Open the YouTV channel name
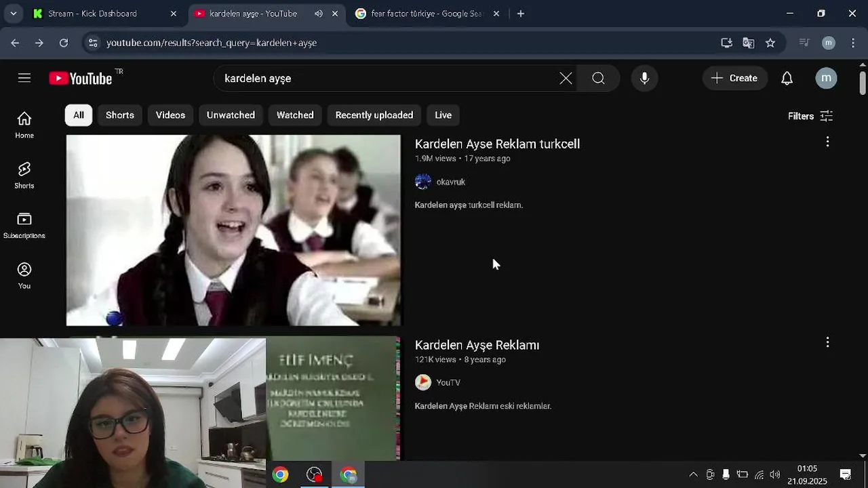The width and height of the screenshot is (868, 488). (448, 383)
